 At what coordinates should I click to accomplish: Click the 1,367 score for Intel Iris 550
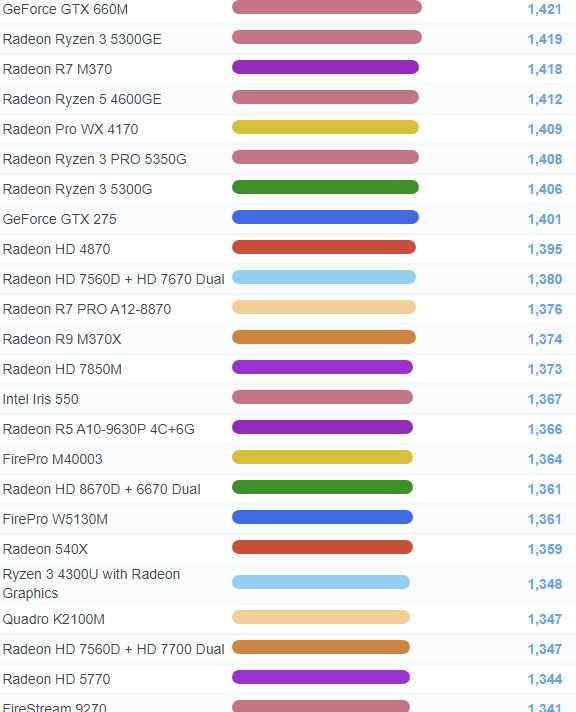[545, 399]
